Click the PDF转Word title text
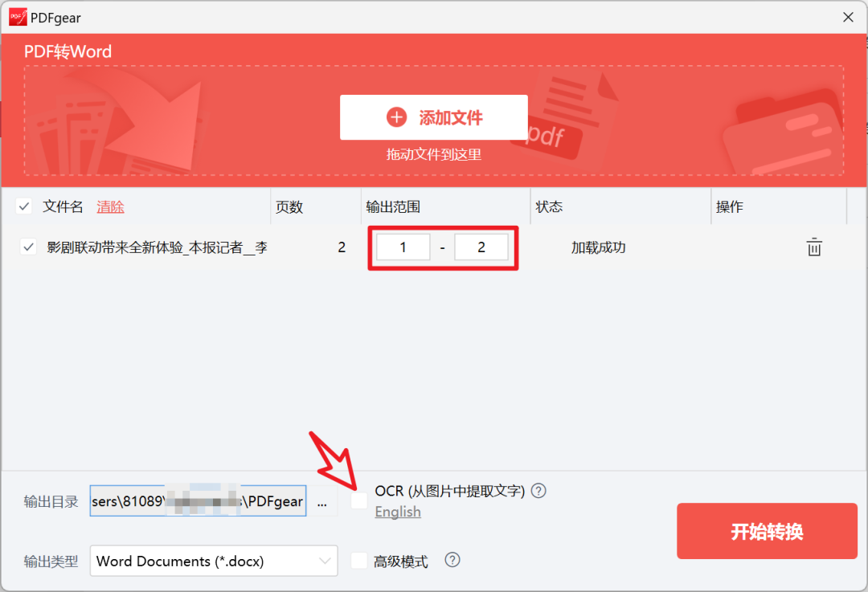The image size is (868, 592). tap(68, 51)
